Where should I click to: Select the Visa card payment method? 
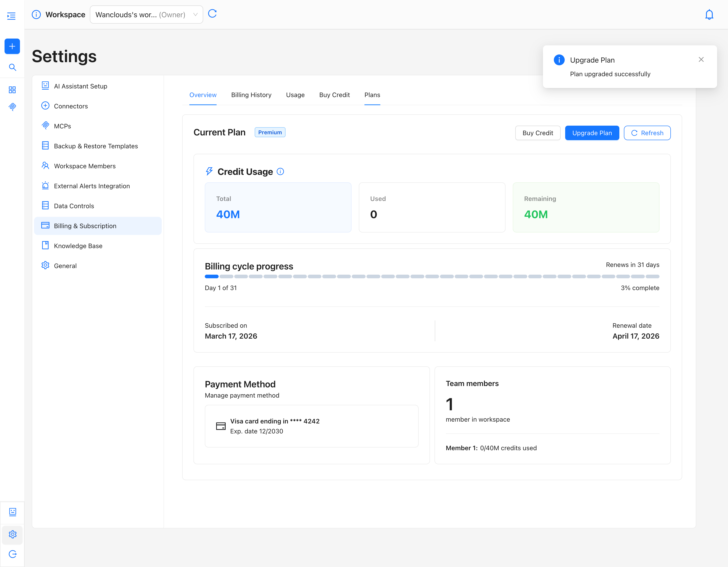[x=311, y=426]
